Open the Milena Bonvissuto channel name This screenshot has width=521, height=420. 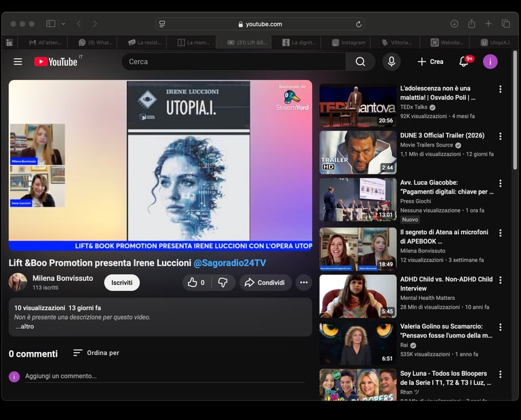coord(63,278)
